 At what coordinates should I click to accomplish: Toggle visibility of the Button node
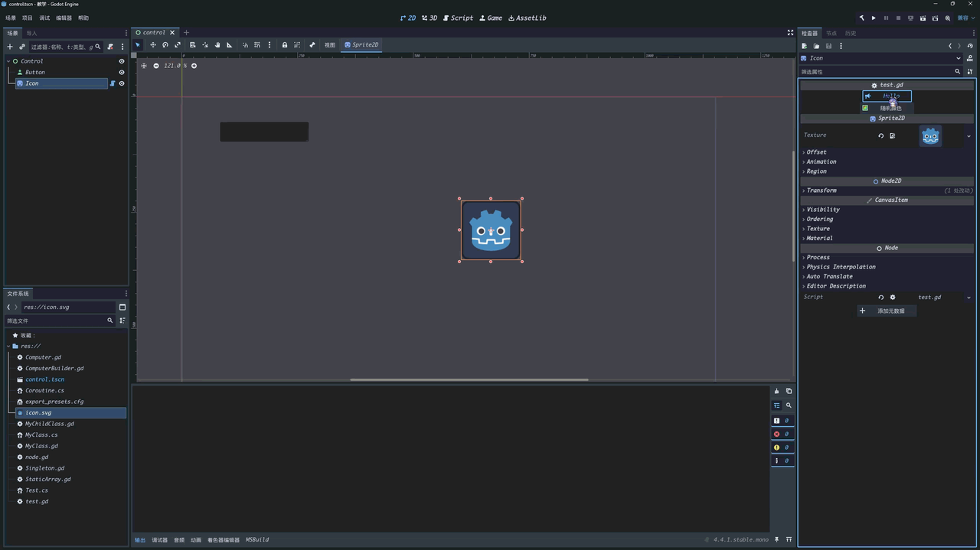(121, 73)
